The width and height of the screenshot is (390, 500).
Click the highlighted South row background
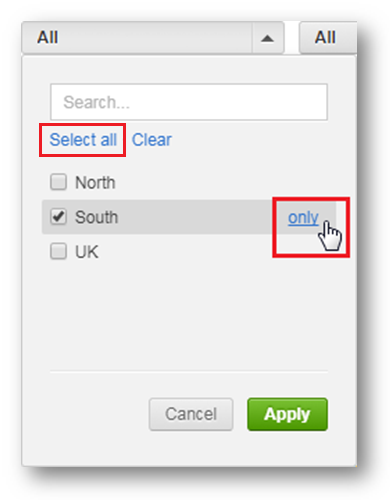coord(189,217)
